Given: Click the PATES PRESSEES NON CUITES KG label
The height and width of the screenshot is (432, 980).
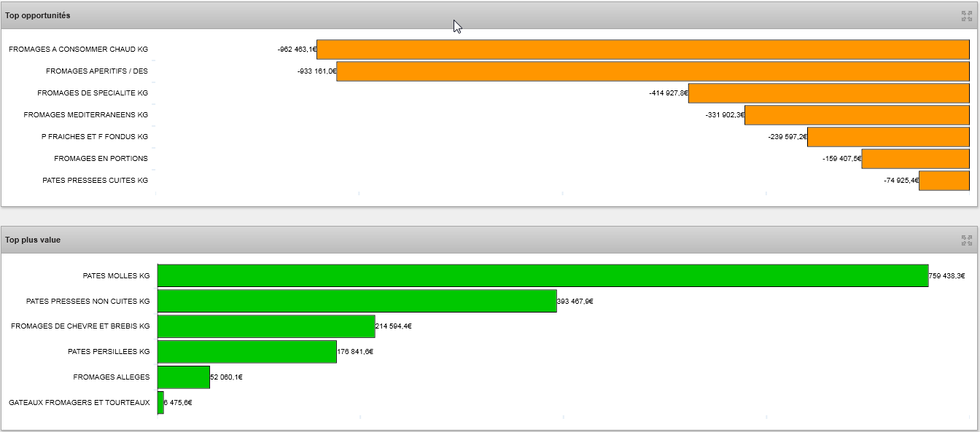Looking at the screenshot, I should [88, 301].
